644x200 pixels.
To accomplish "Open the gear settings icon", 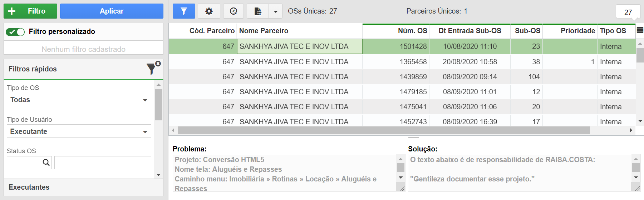I will pos(209,11).
